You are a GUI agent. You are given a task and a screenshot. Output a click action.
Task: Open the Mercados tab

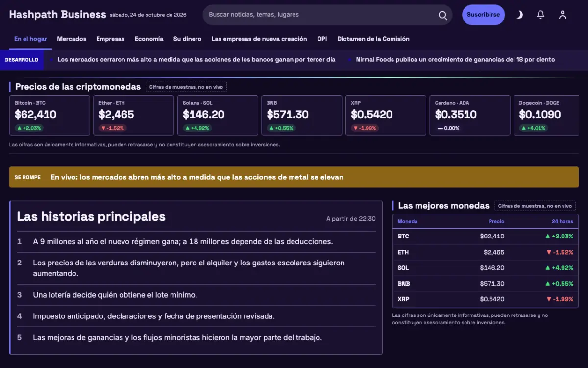coord(72,39)
